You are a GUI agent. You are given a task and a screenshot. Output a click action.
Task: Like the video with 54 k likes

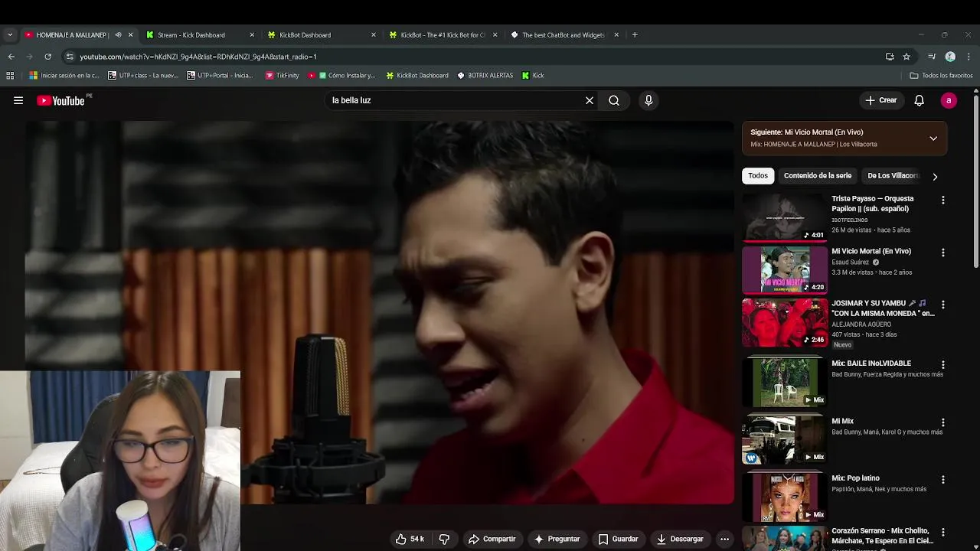tap(410, 539)
